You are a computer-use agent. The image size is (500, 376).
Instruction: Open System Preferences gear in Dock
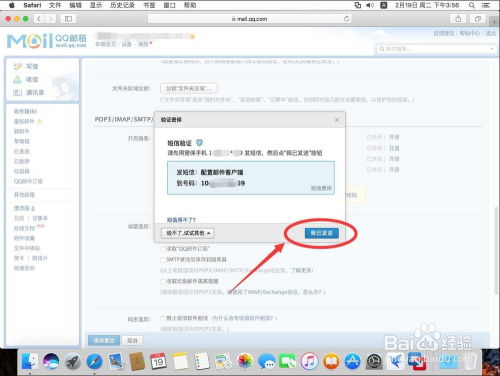374,362
